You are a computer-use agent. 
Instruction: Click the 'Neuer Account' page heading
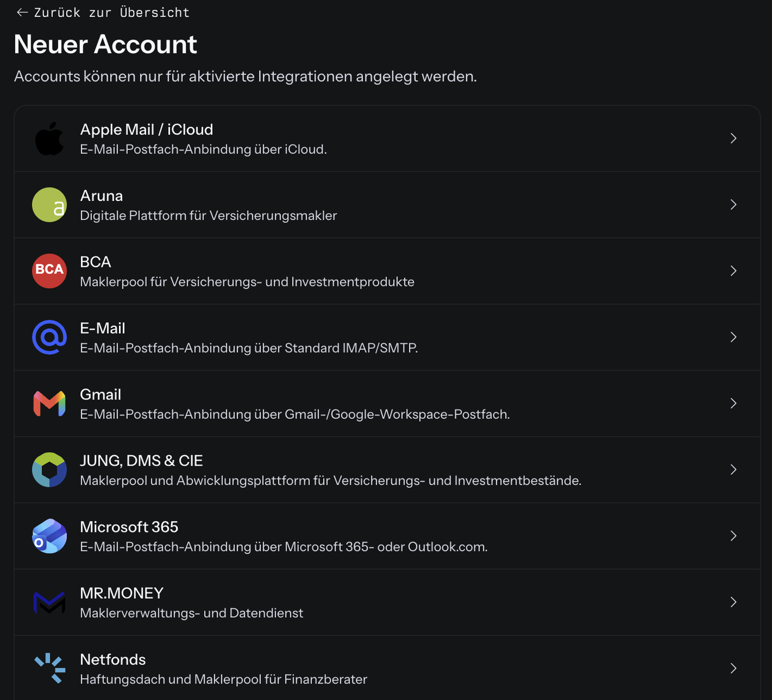click(106, 45)
